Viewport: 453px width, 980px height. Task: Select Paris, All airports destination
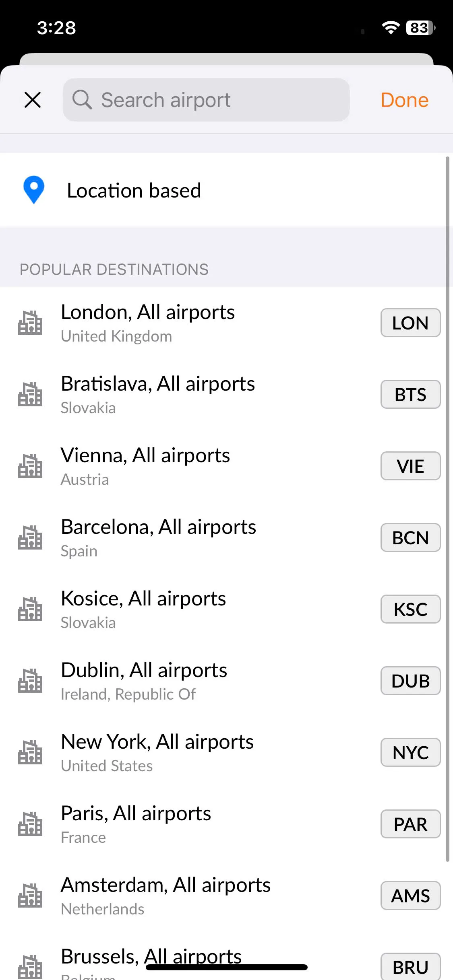[x=226, y=824]
